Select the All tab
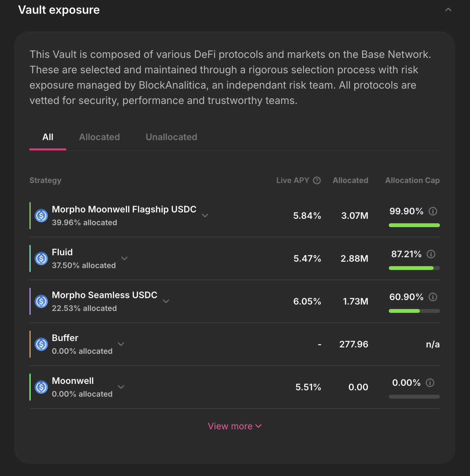The width and height of the screenshot is (470, 476). [x=48, y=137]
